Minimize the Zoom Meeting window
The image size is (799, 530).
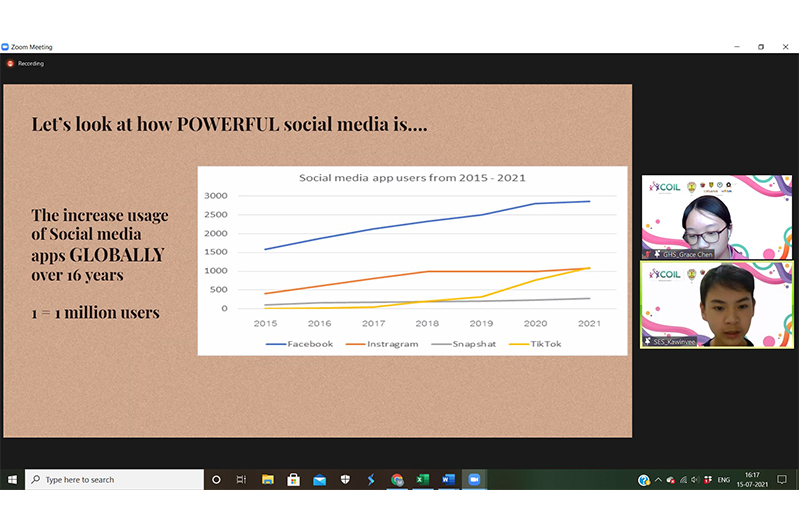(737, 47)
